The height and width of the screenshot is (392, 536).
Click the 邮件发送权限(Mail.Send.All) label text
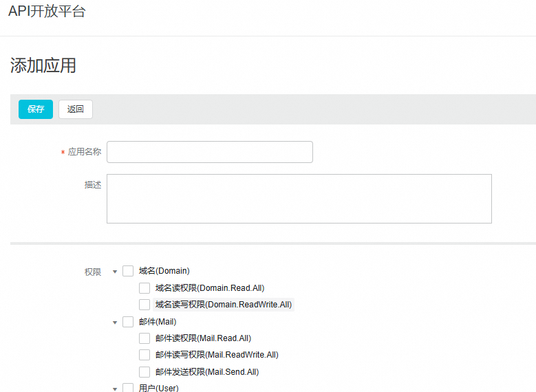pos(206,372)
